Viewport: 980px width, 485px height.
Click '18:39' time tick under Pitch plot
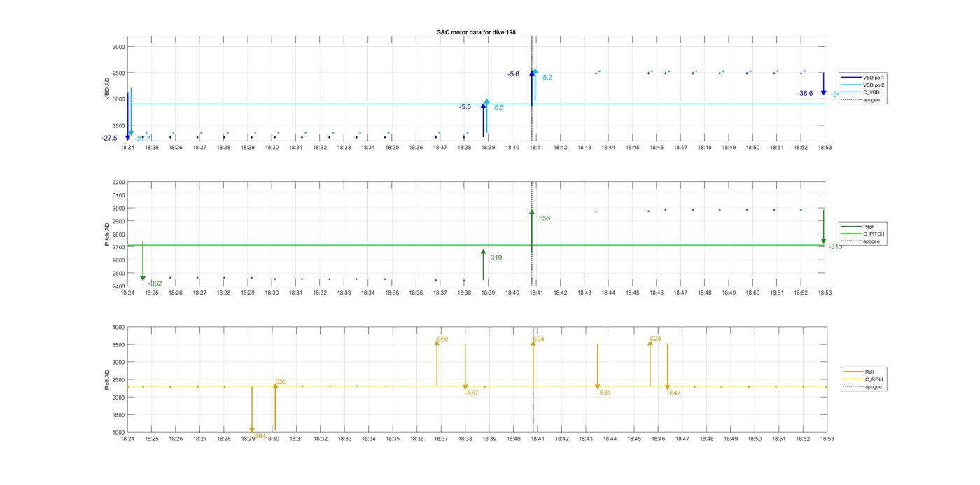(488, 293)
